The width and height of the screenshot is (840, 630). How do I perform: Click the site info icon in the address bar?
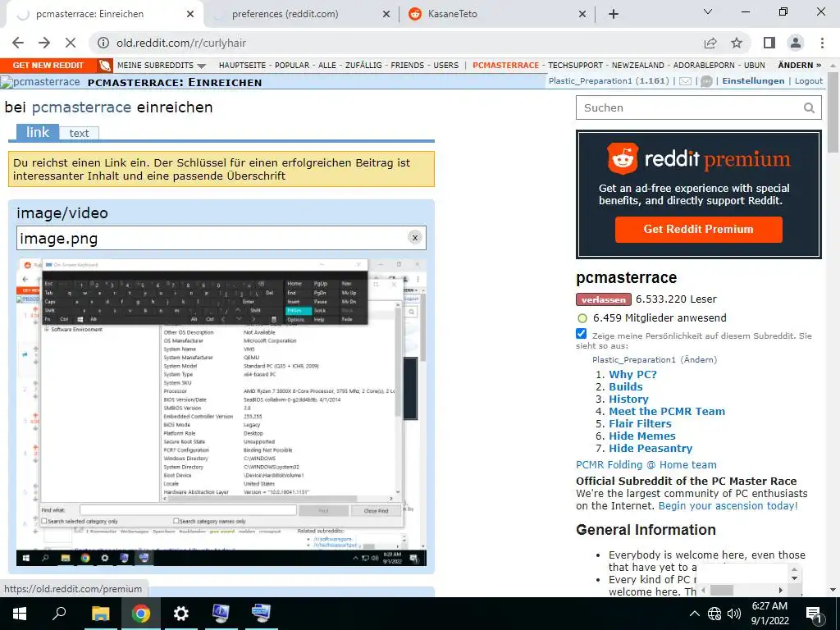103,43
